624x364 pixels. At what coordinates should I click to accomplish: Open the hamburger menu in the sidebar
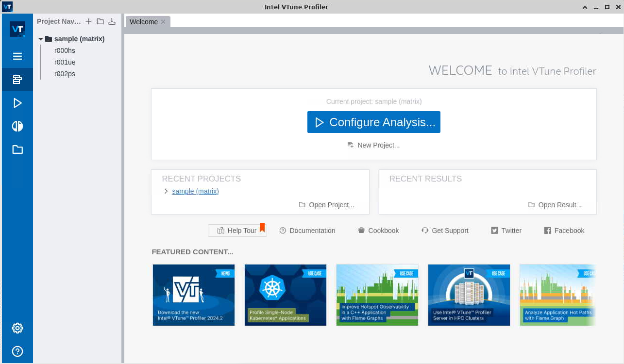17,56
